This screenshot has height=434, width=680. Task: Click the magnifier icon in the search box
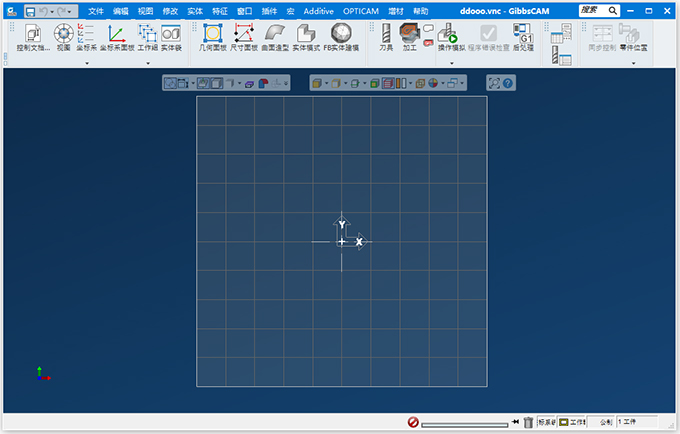pos(612,11)
